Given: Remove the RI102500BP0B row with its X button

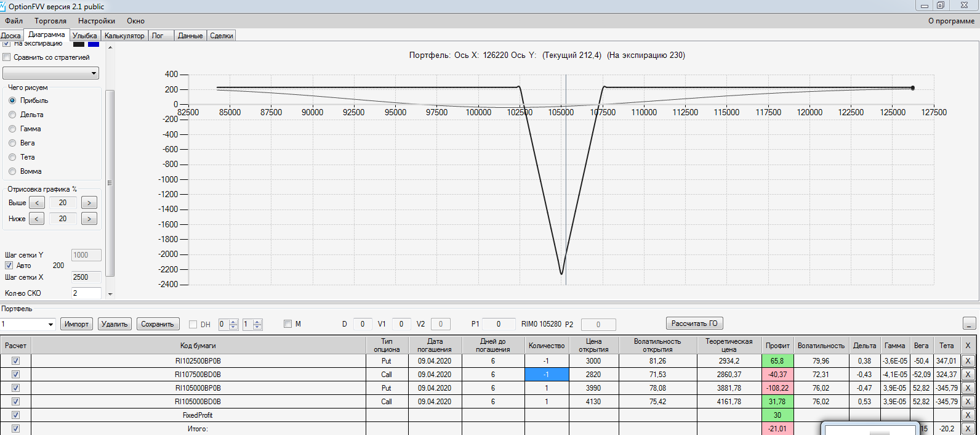Looking at the screenshot, I should pyautogui.click(x=968, y=361).
